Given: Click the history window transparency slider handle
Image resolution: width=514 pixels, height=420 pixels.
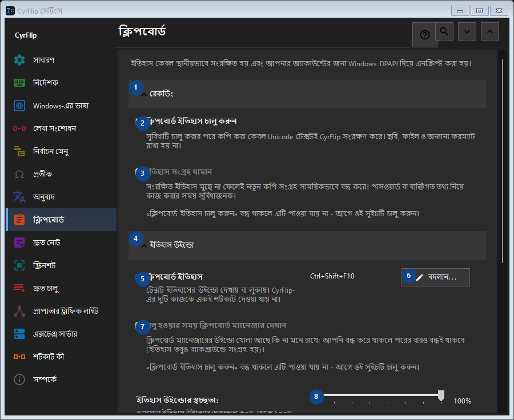Looking at the screenshot, I should point(441,395).
